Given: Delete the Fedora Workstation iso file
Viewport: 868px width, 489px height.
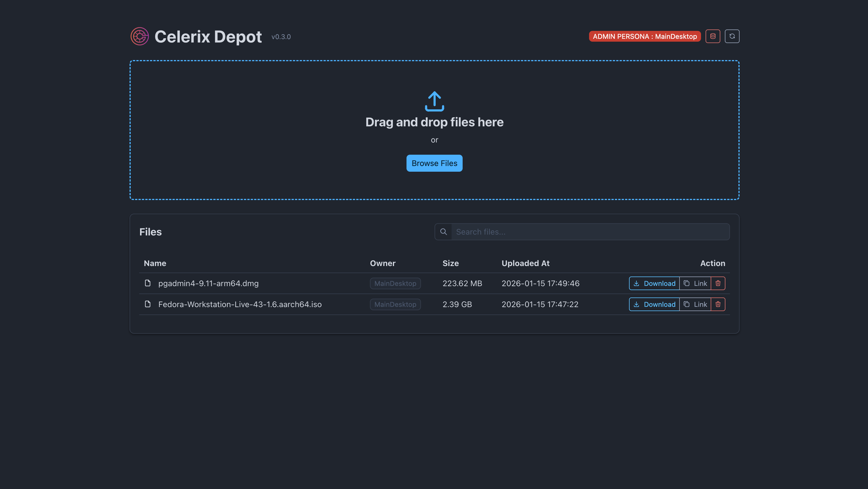Looking at the screenshot, I should pyautogui.click(x=718, y=304).
